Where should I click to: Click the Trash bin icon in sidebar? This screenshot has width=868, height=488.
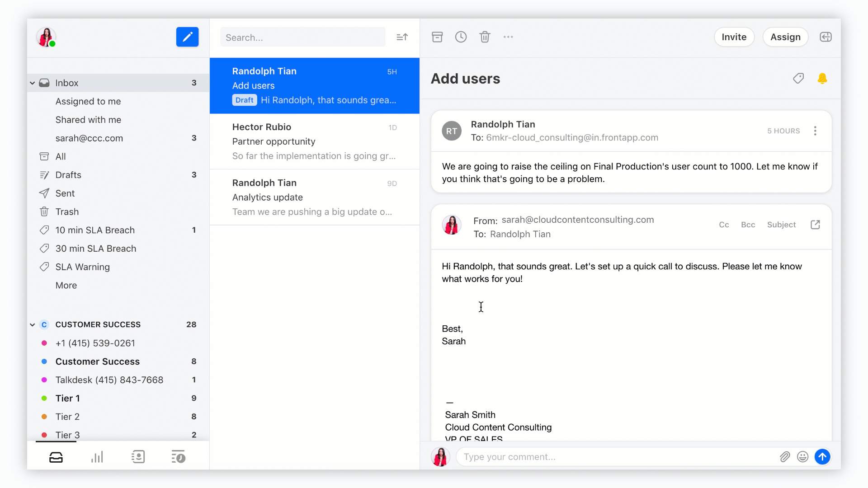coord(44,211)
